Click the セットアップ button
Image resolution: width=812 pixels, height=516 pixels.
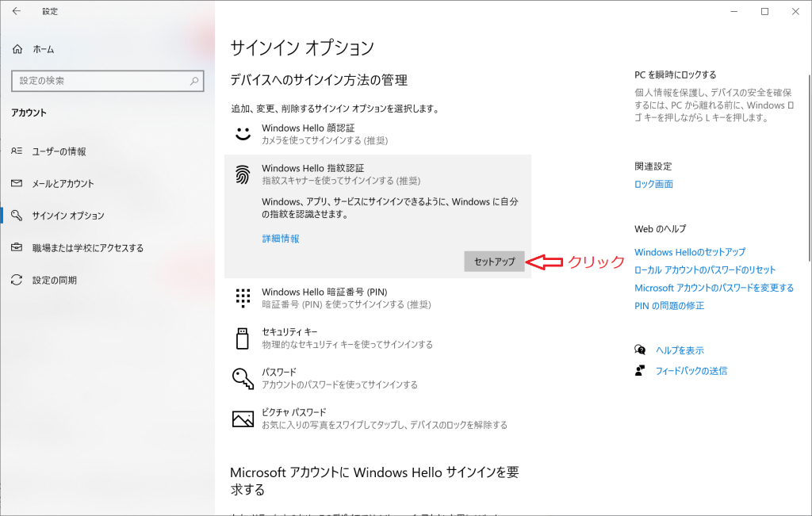tap(494, 262)
